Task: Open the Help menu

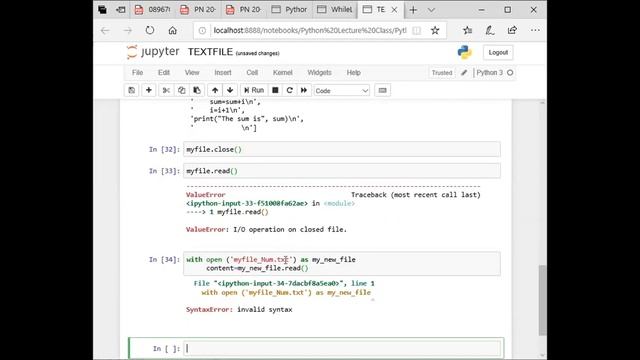Action: (353, 73)
